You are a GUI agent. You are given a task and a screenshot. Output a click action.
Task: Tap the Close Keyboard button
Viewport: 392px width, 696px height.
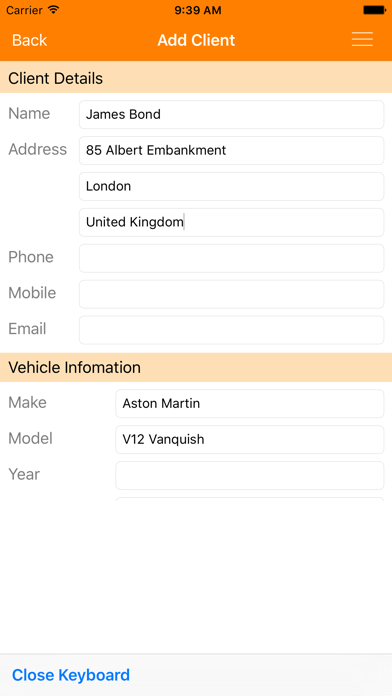coord(71,675)
